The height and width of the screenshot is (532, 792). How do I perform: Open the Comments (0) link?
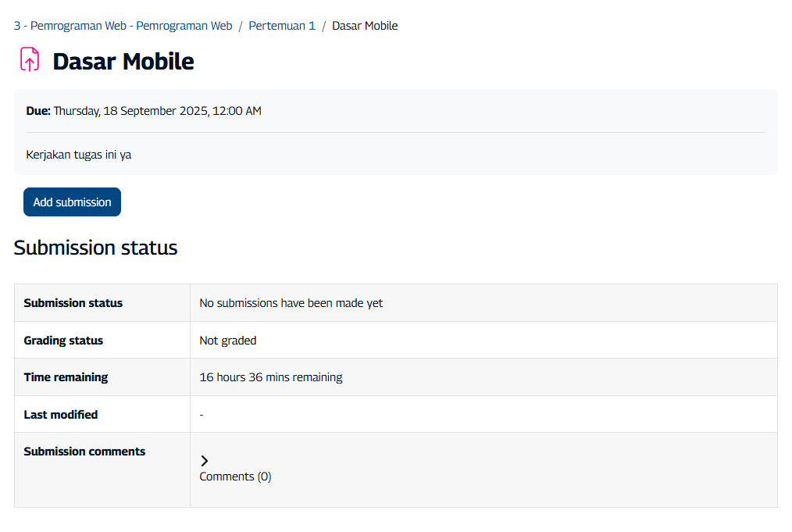click(235, 477)
